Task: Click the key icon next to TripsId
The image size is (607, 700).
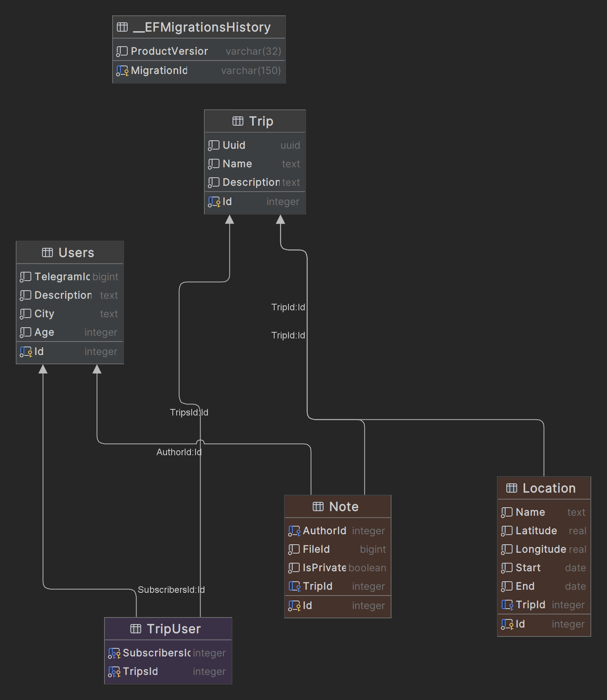Action: [x=114, y=671]
